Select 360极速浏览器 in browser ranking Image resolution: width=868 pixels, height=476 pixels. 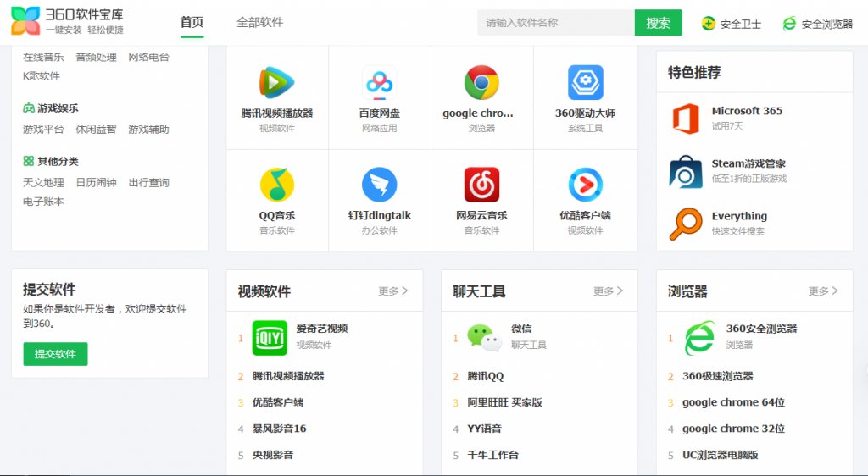pyautogui.click(x=717, y=376)
